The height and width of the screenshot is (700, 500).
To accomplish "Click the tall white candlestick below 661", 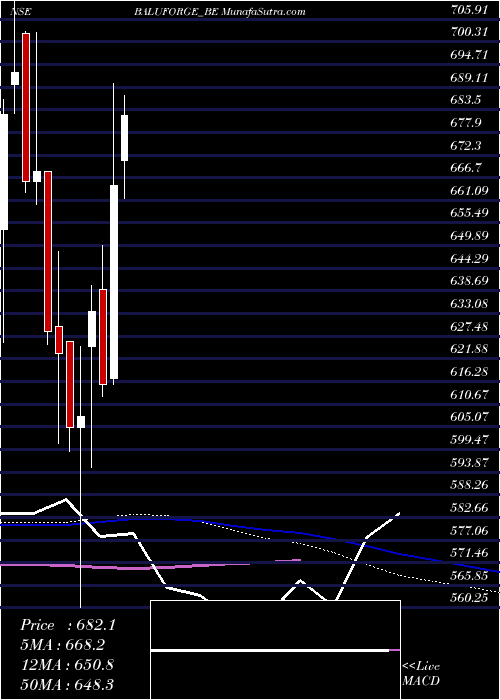I will [114, 282].
